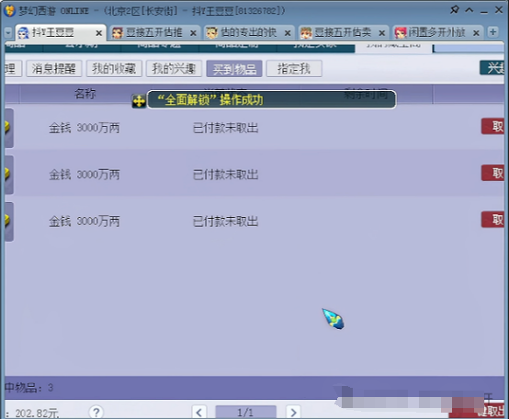This screenshot has height=420, width=509.
Task: Click the 抖Y王豆豆 tab avatar icon
Action: (23, 33)
